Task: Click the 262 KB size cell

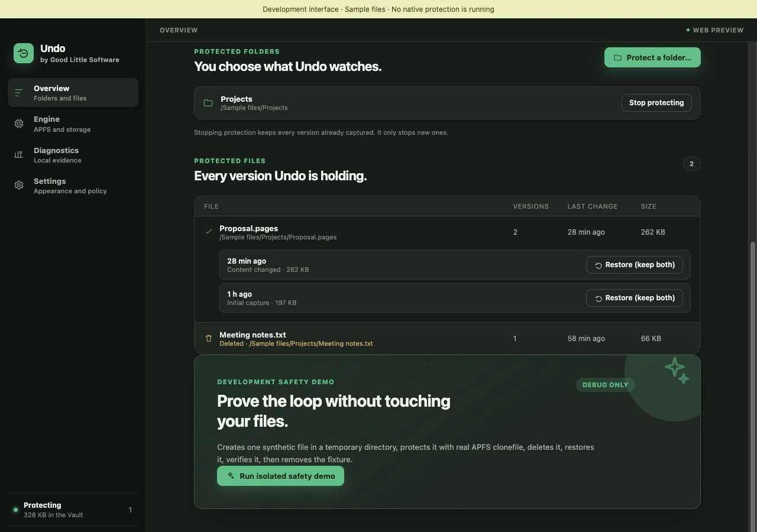Action: [x=653, y=232]
